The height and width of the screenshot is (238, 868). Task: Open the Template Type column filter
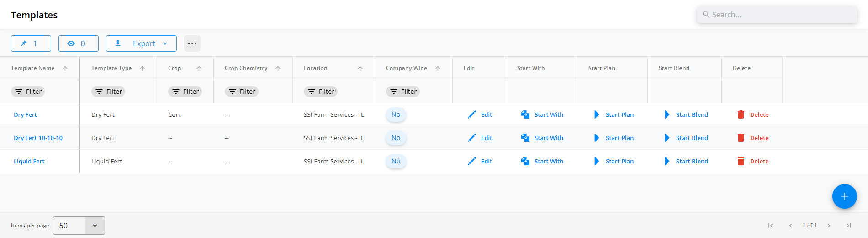(108, 92)
